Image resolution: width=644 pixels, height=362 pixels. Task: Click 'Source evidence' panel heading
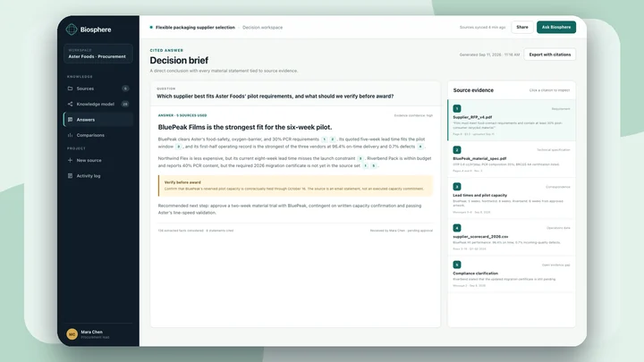473,90
